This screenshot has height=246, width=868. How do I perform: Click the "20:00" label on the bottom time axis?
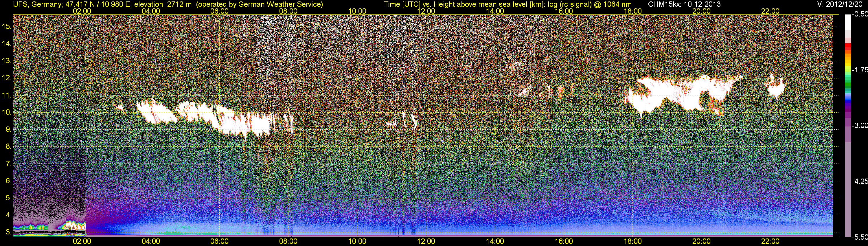pos(702,241)
